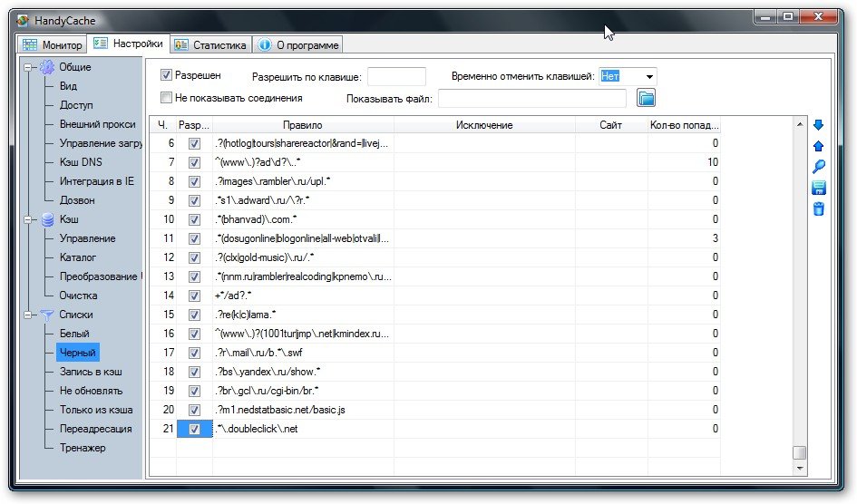
Task: Sort by the Правило column header
Action: point(302,125)
